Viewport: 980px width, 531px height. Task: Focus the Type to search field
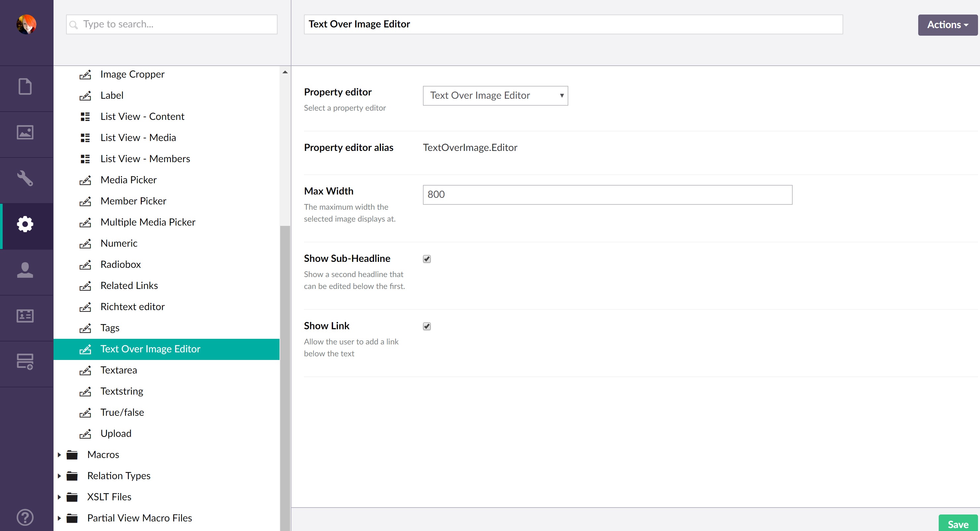coord(171,24)
